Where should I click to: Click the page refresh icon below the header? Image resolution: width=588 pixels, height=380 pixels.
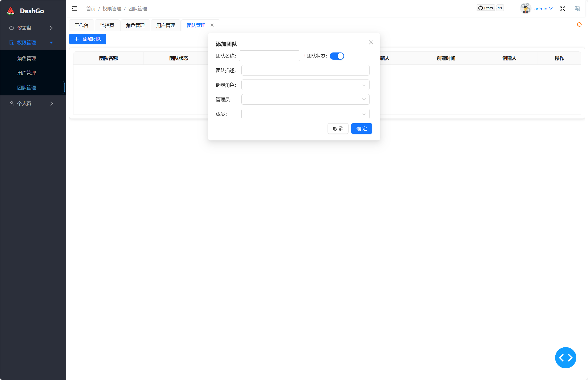coord(580,25)
